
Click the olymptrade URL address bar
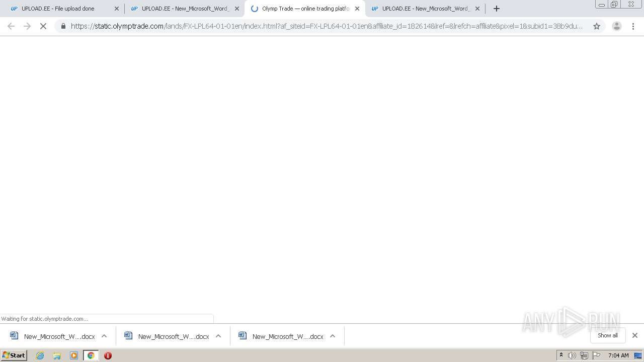point(327,26)
